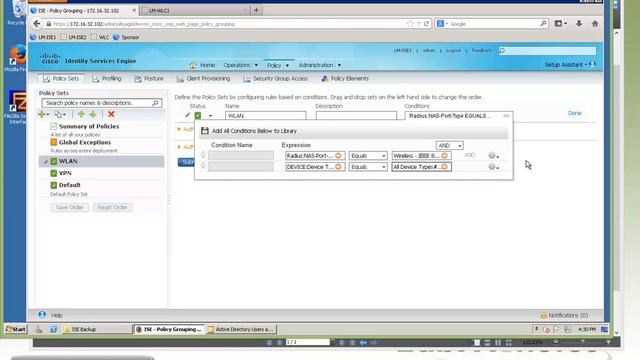Image resolution: width=640 pixels, height=360 pixels.
Task: Click the ISE Help icon at bottom
Action: (x=42, y=314)
